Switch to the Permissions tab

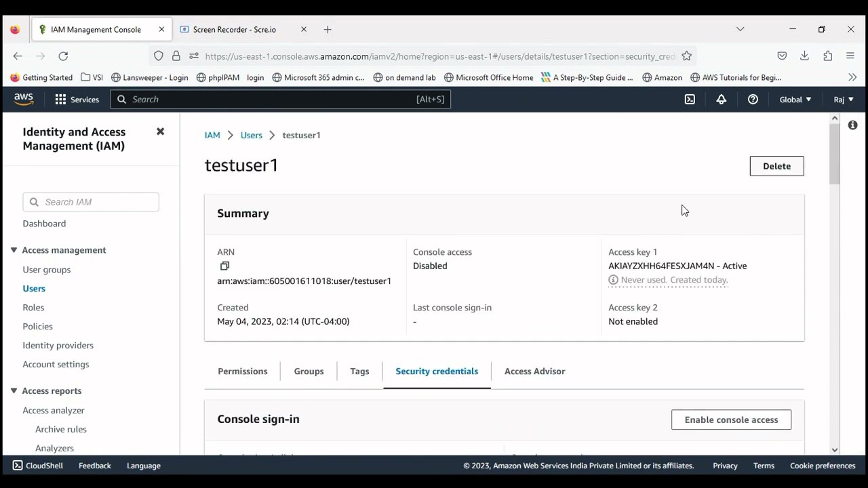click(x=243, y=371)
